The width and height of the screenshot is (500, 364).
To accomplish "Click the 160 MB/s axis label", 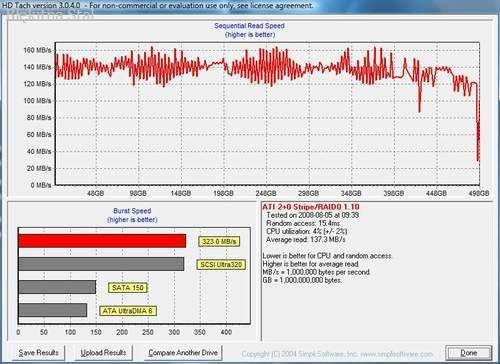I will pos(37,50).
